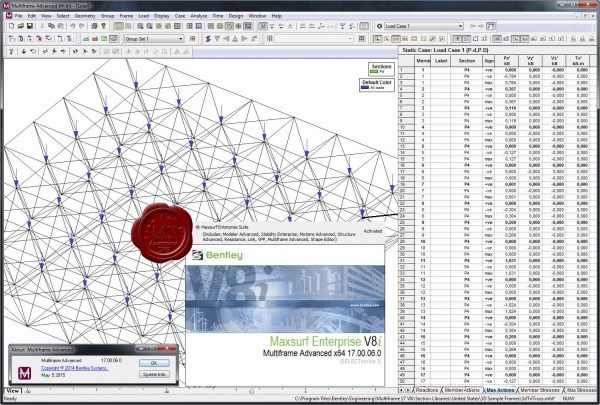Screen dimensions: 600x405
Task: Go to the previous load case arrow
Action: pyautogui.click(x=473, y=26)
